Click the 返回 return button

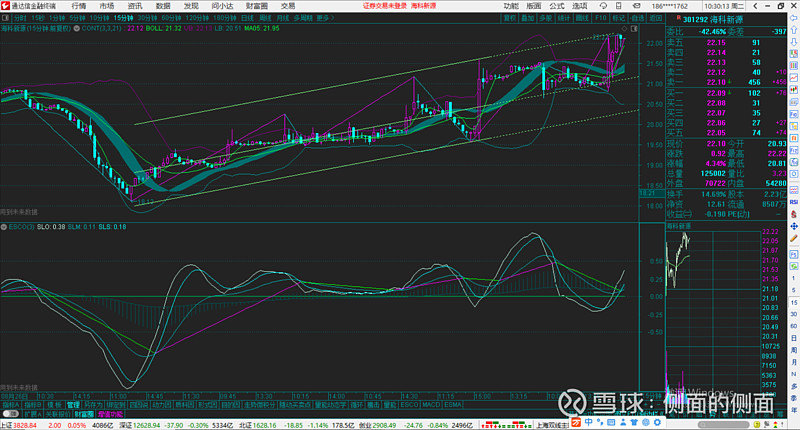(655, 18)
